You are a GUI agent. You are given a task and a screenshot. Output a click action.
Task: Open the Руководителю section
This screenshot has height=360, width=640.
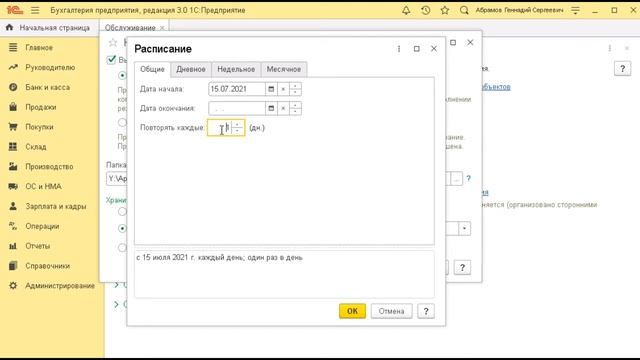click(x=49, y=67)
